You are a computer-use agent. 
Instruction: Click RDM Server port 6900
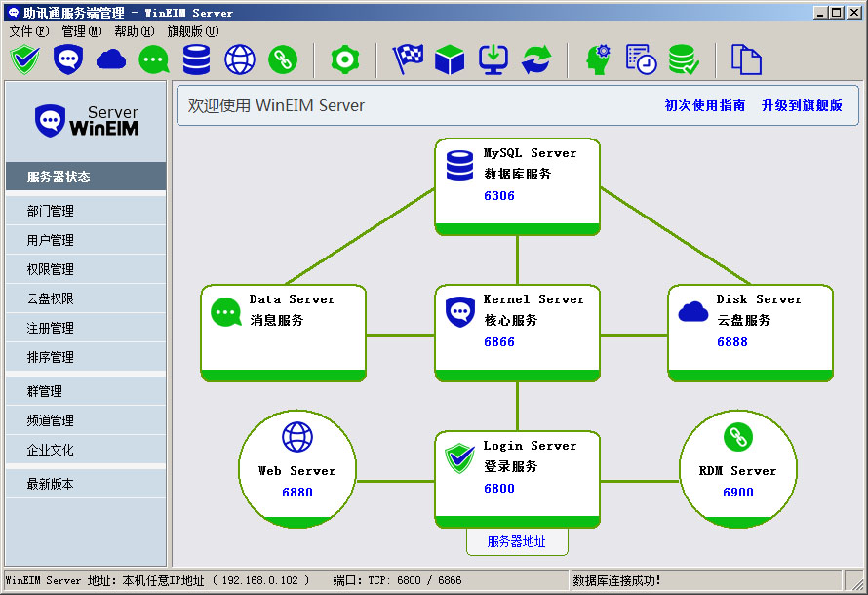coord(738,492)
